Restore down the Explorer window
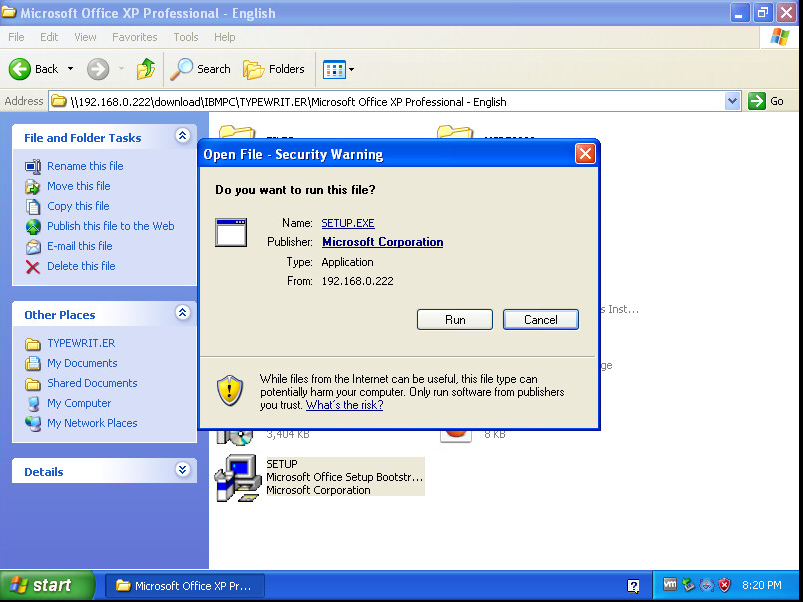803x602 pixels. [763, 12]
